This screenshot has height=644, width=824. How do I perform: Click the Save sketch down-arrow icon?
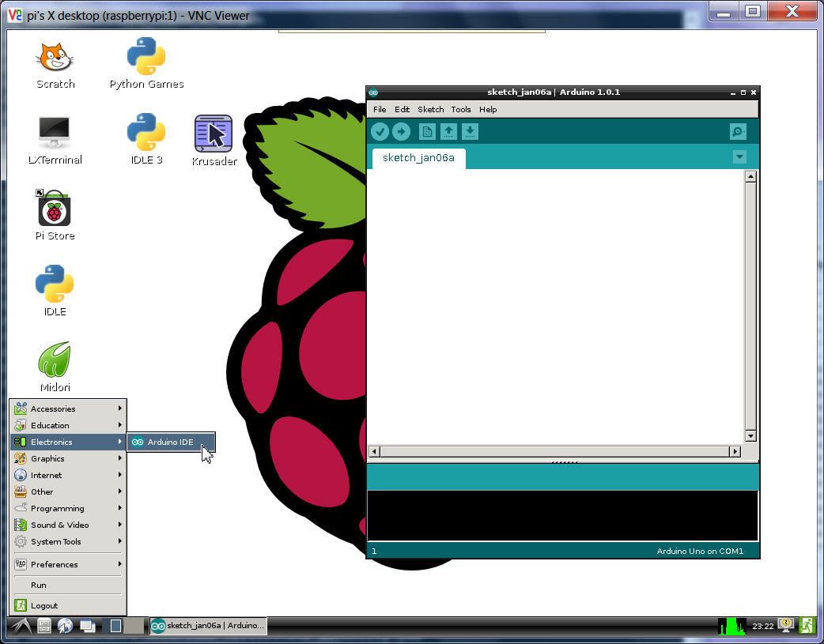pyautogui.click(x=471, y=132)
